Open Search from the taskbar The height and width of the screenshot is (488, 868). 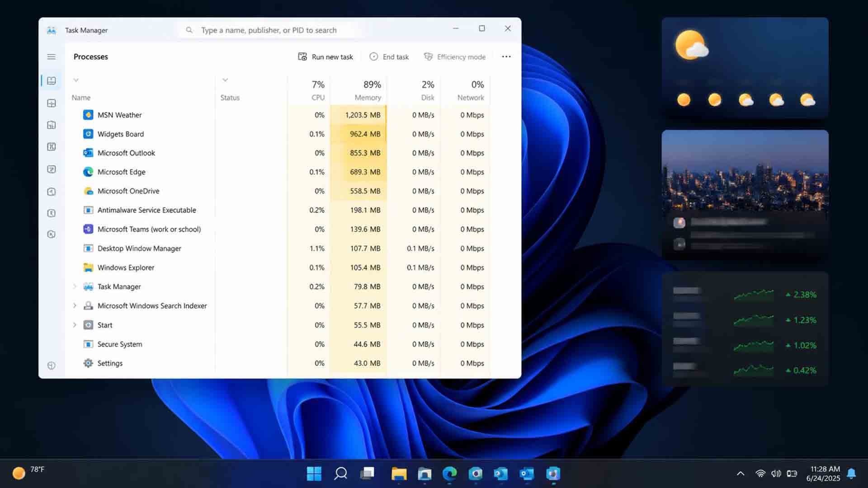(x=340, y=474)
